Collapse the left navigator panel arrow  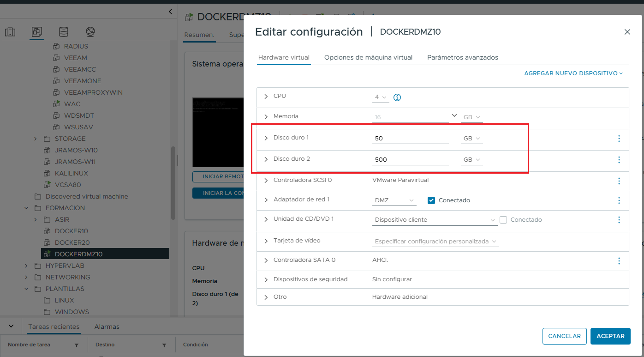point(170,12)
